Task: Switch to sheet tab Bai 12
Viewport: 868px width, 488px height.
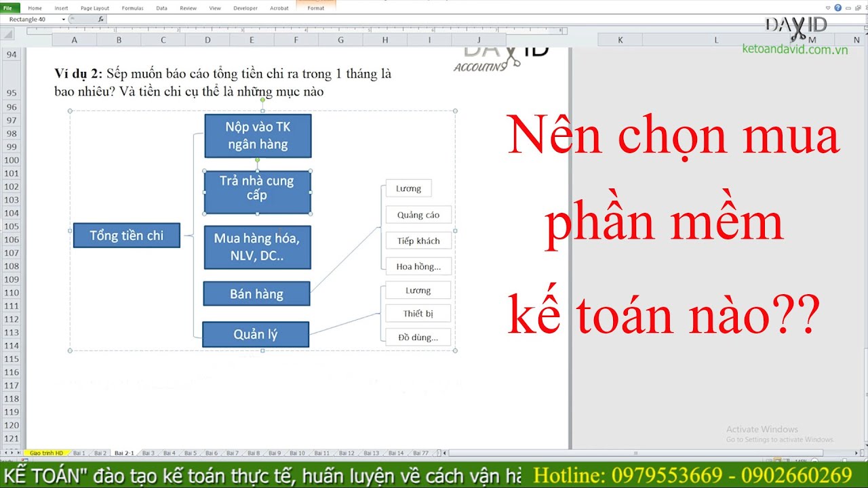Action: (x=347, y=453)
